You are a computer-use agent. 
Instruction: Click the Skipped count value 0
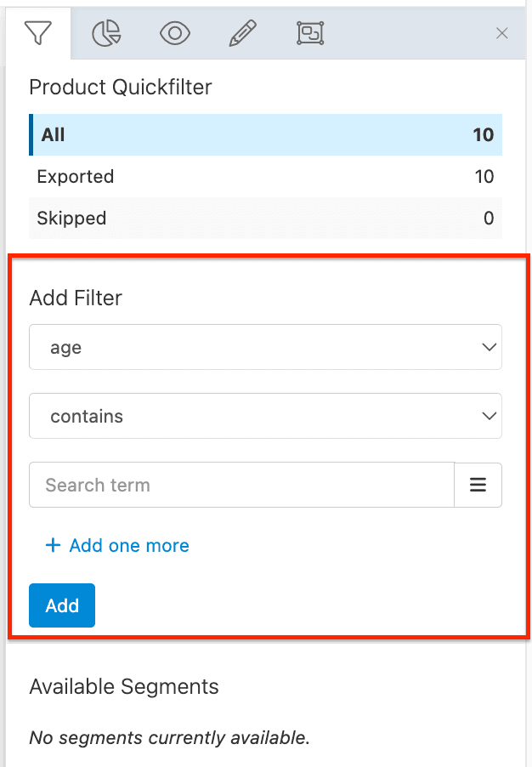click(489, 219)
